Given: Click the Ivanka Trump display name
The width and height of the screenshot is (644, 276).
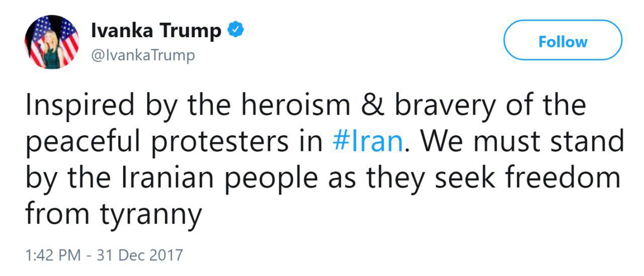Looking at the screenshot, I should [156, 32].
